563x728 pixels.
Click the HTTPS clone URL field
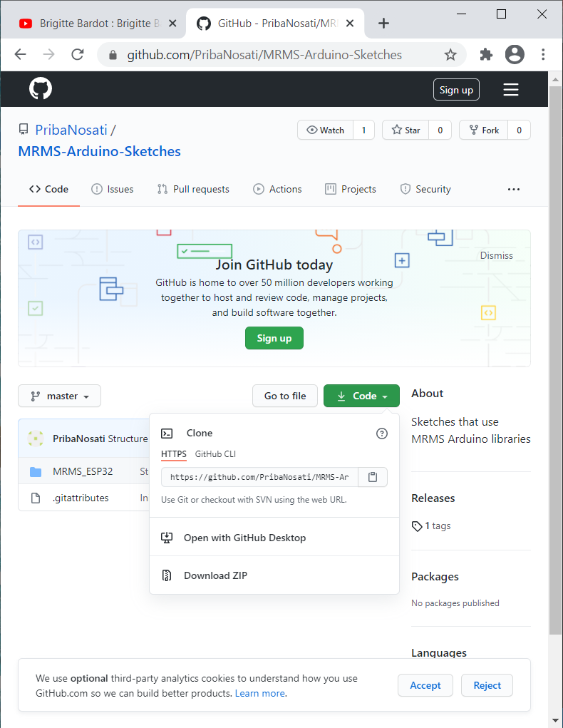tap(259, 477)
